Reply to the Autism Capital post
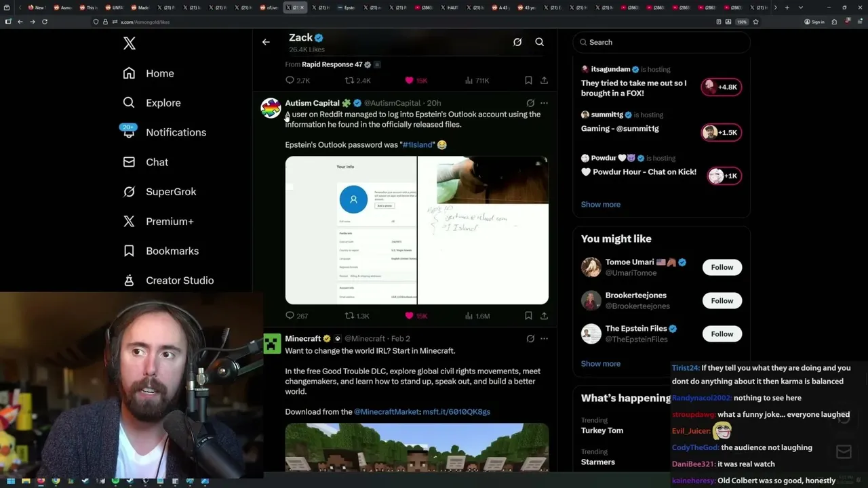Viewport: 868px width, 488px height. (297, 316)
